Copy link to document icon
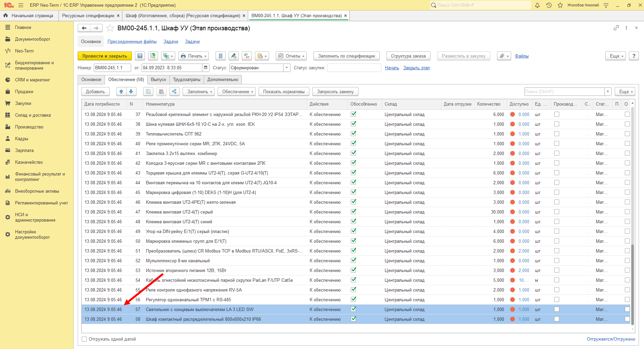The height and width of the screenshot is (349, 644). click(x=616, y=28)
